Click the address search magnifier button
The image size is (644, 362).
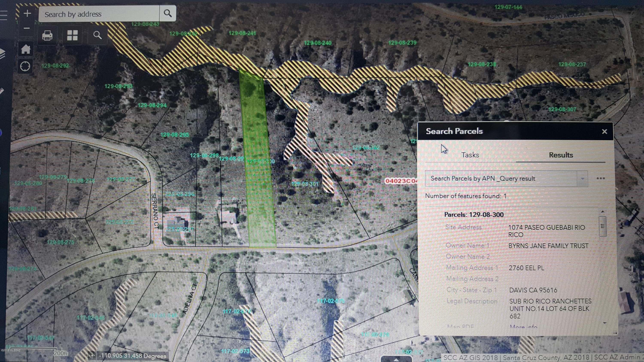pos(168,14)
